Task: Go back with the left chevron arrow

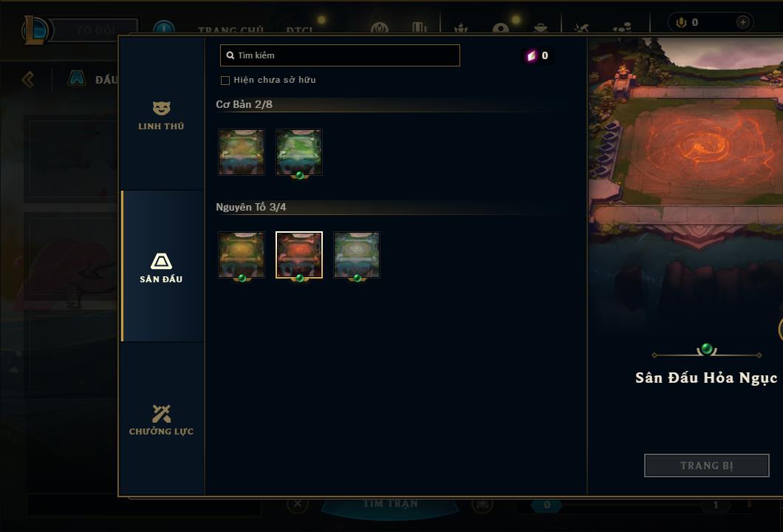Action: (x=28, y=79)
